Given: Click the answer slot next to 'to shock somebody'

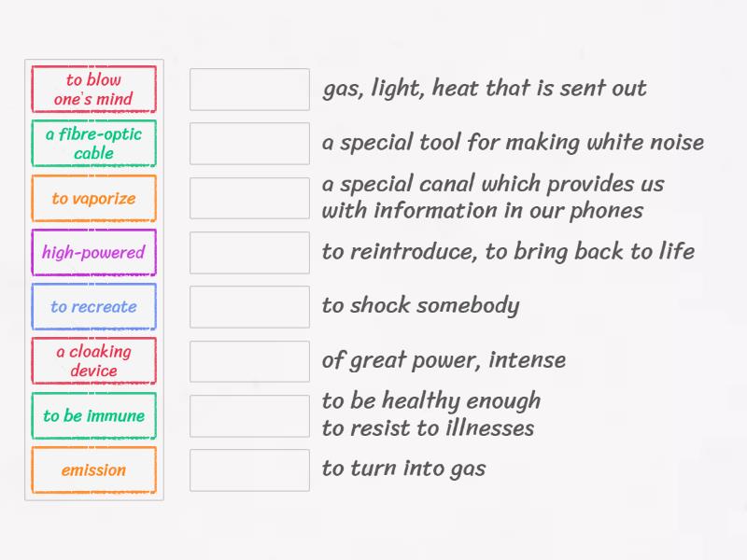Looking at the screenshot, I should click(x=249, y=306).
